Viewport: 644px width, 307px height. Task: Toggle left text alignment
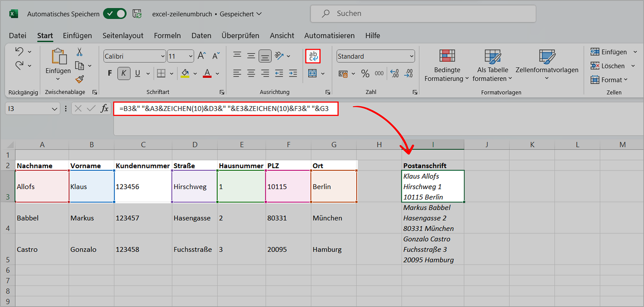(x=237, y=73)
